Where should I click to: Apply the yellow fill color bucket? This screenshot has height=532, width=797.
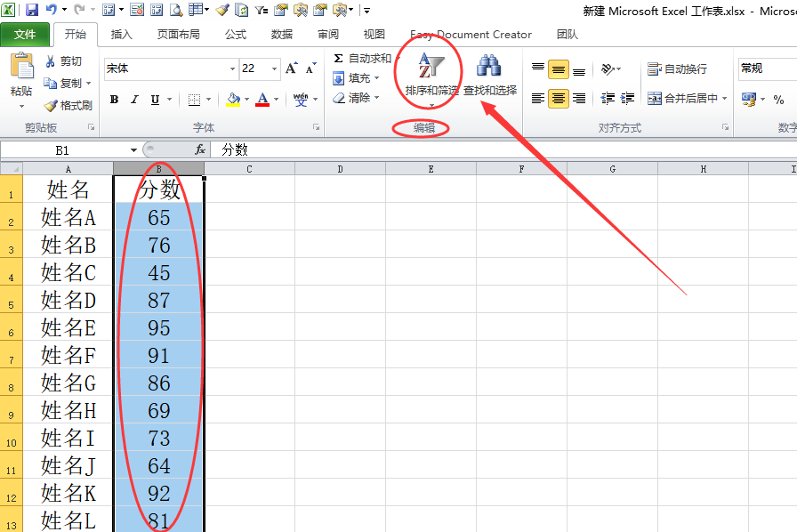[x=233, y=99]
